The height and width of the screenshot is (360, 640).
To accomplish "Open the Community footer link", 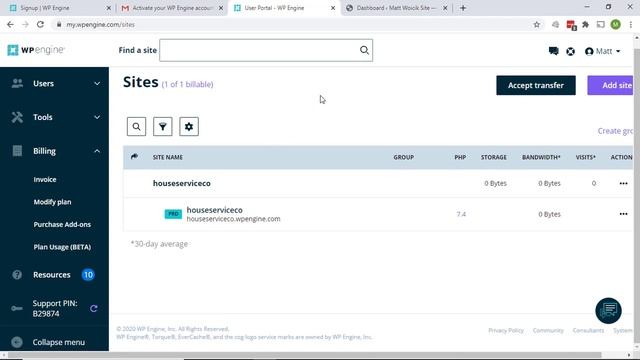I will (548, 330).
